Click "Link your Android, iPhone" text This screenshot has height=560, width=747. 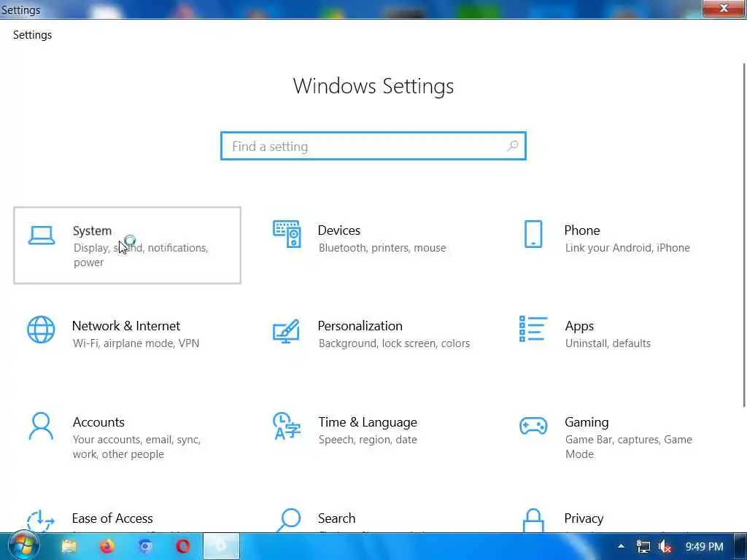point(627,248)
